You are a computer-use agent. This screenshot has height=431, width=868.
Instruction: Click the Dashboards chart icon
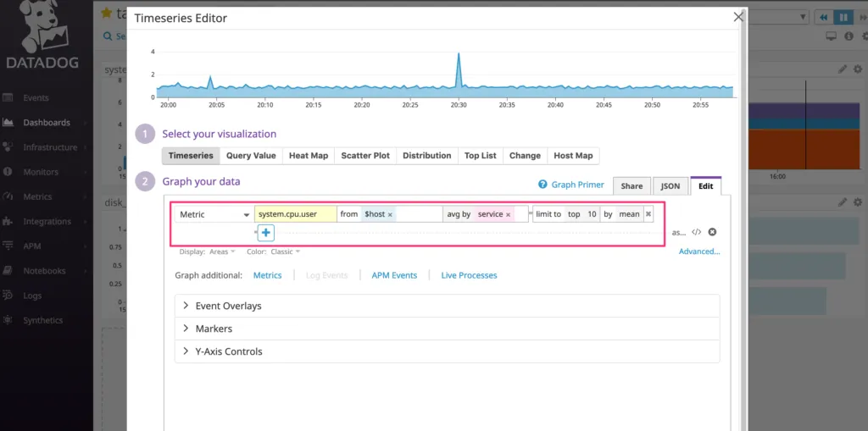pos(8,123)
